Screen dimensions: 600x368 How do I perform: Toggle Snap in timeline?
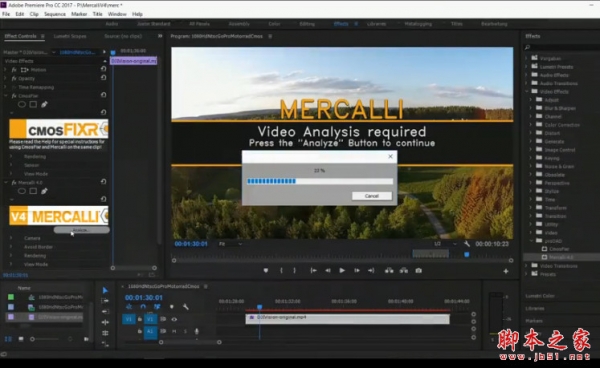(143, 307)
